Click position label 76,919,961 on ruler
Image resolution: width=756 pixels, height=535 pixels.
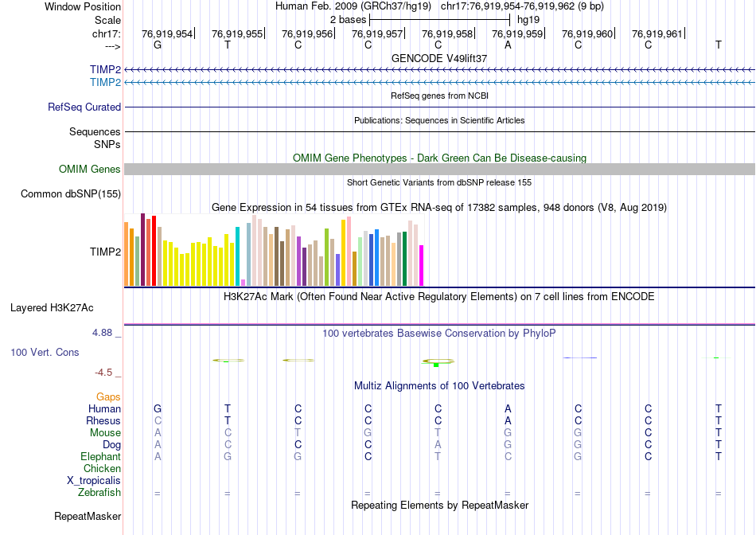[657, 33]
